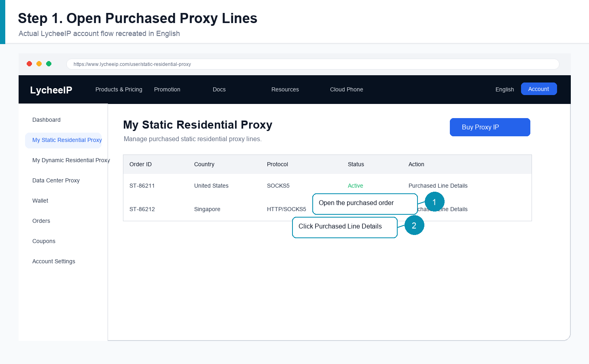This screenshot has width=589, height=364.
Task: Click the Status column header
Action: click(356, 164)
